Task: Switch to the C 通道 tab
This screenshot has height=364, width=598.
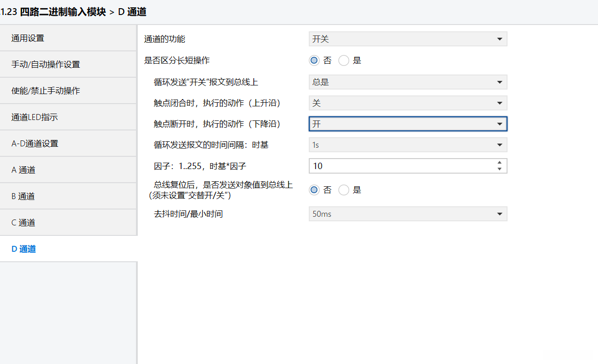Action: tap(68, 223)
